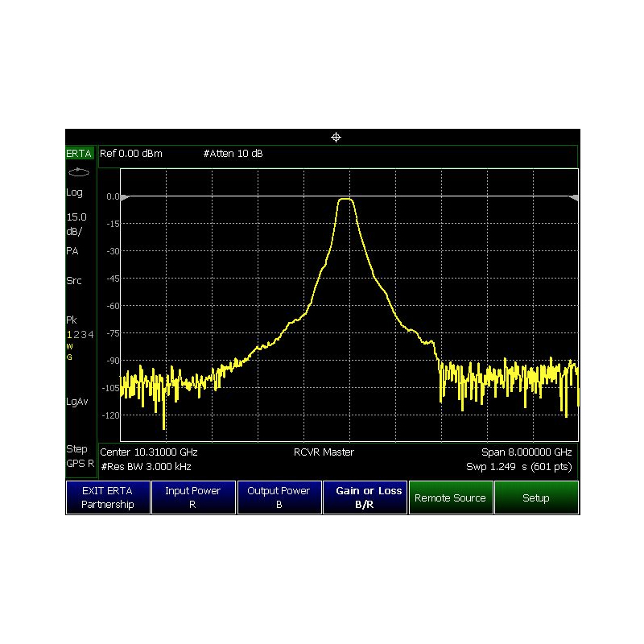The width and height of the screenshot is (644, 644).
Task: Select trace number 2 indicator
Action: (x=76, y=334)
